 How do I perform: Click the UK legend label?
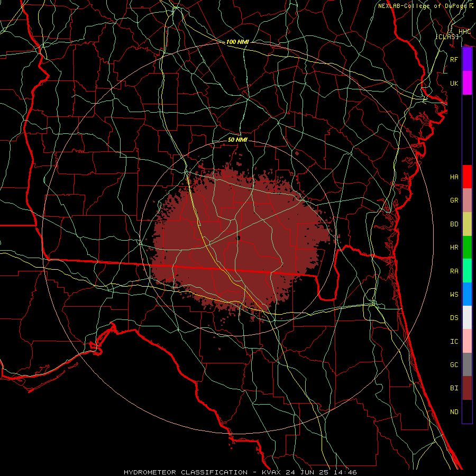454,83
